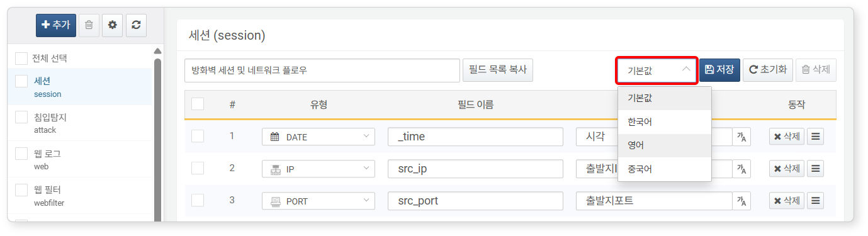This screenshot has width=868, height=236.
Task: Select 한국어 from the language list
Action: click(665, 122)
